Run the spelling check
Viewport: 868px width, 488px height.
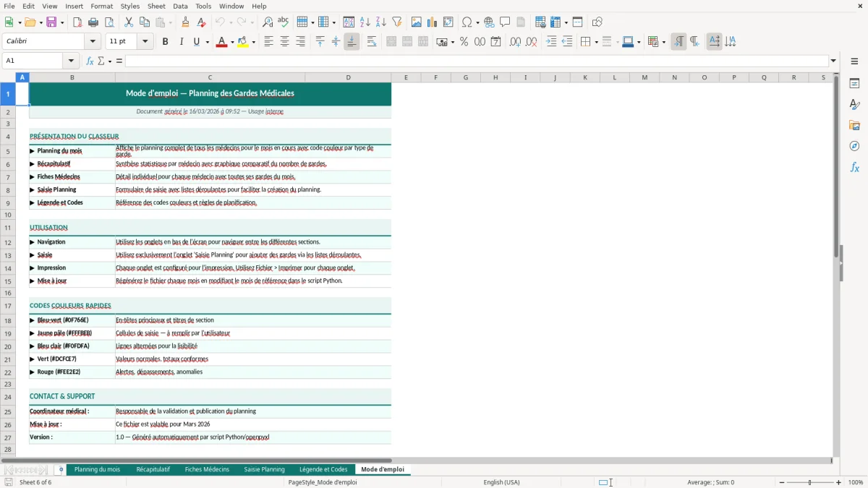pos(284,22)
